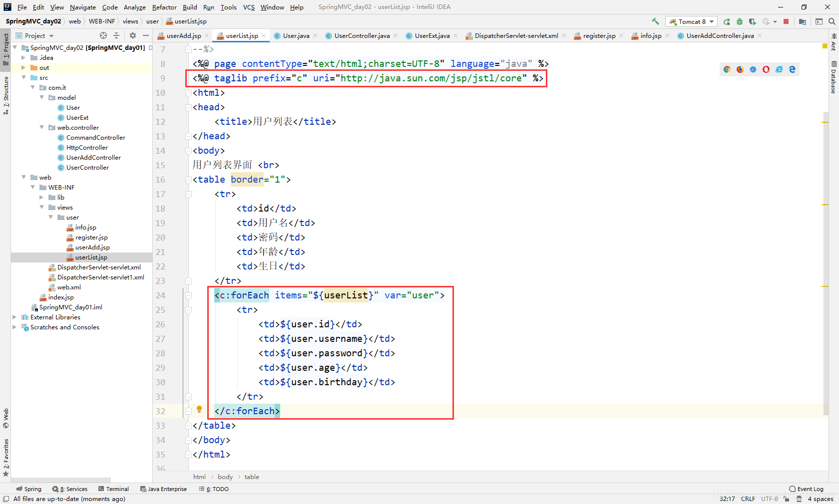Click the intention light bulb on line 32
The image size is (839, 504).
tap(199, 409)
